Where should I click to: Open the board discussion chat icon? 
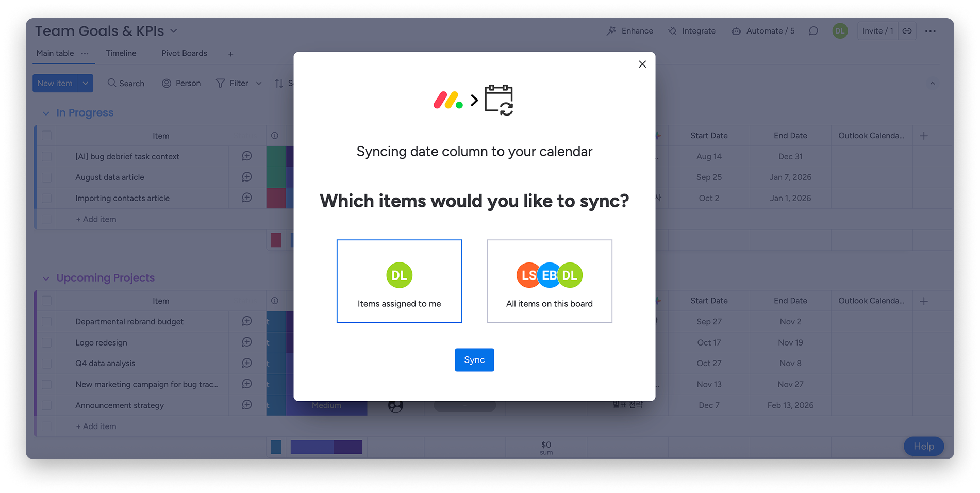click(813, 31)
